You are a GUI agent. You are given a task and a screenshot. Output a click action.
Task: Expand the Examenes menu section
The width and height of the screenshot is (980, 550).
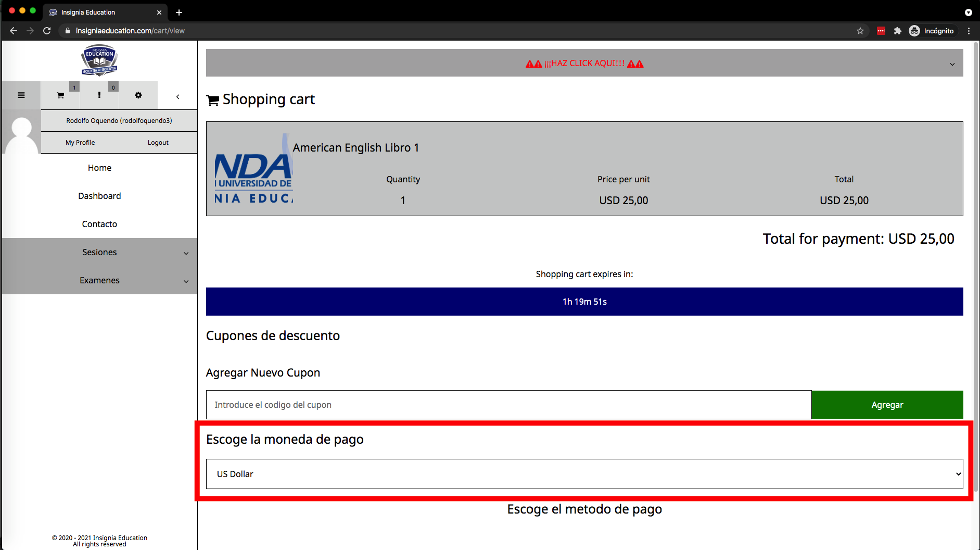99,280
